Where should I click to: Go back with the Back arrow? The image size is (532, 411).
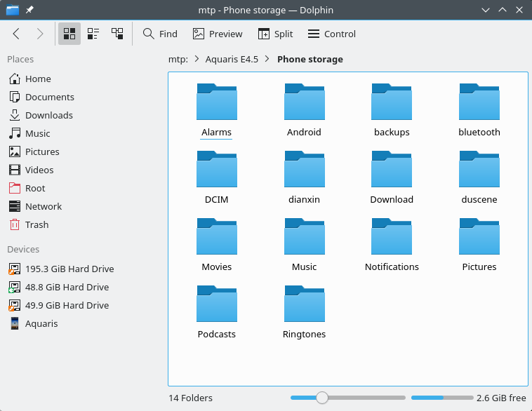16,34
